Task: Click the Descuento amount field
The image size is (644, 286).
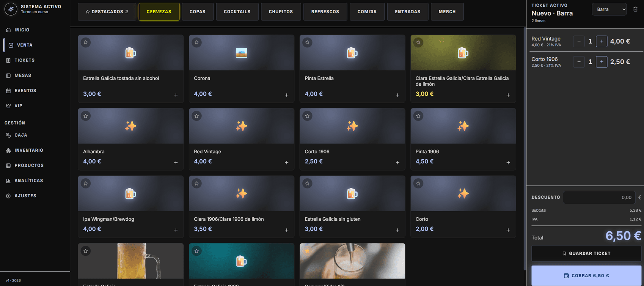Action: click(x=599, y=198)
